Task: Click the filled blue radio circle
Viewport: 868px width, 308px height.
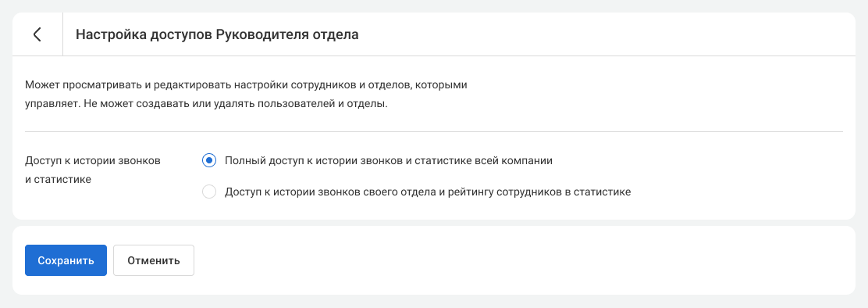Action: (x=208, y=161)
